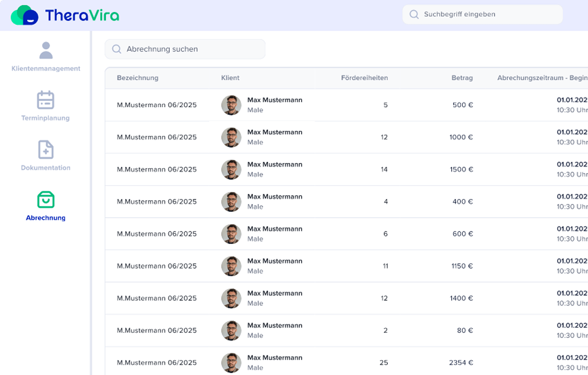Open the M.Mustermann 06/2025 entry with 80 €
The height and width of the screenshot is (375, 588).
(157, 331)
